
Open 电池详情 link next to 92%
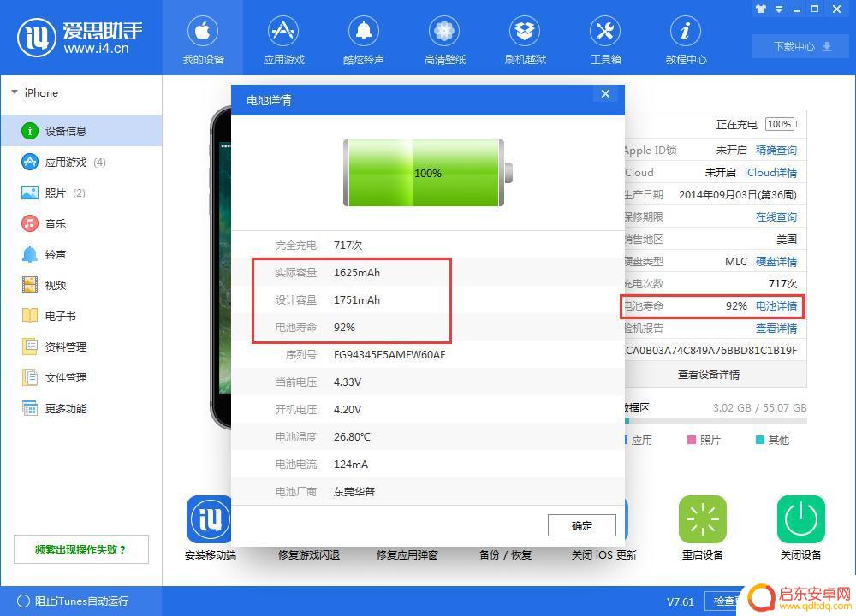tap(776, 306)
